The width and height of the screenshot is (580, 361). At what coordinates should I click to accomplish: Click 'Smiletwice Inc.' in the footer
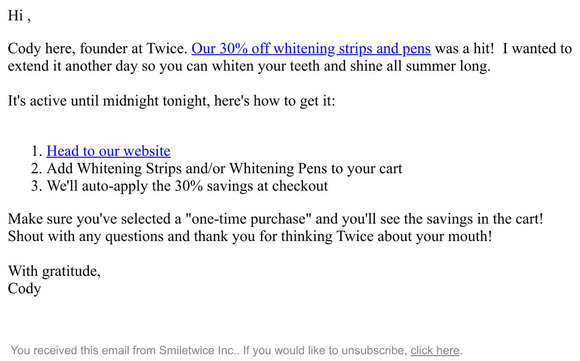tap(198, 350)
